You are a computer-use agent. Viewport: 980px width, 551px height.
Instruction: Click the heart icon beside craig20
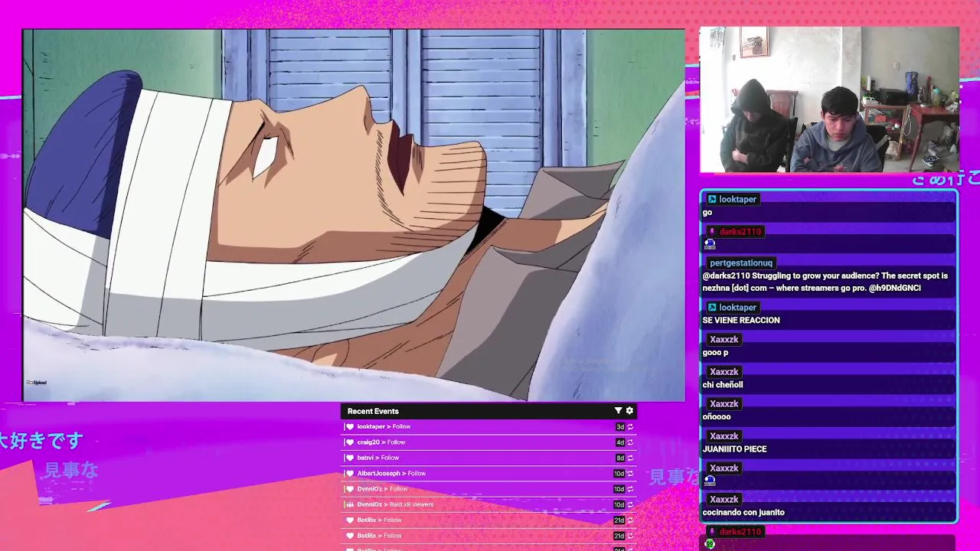(x=350, y=442)
